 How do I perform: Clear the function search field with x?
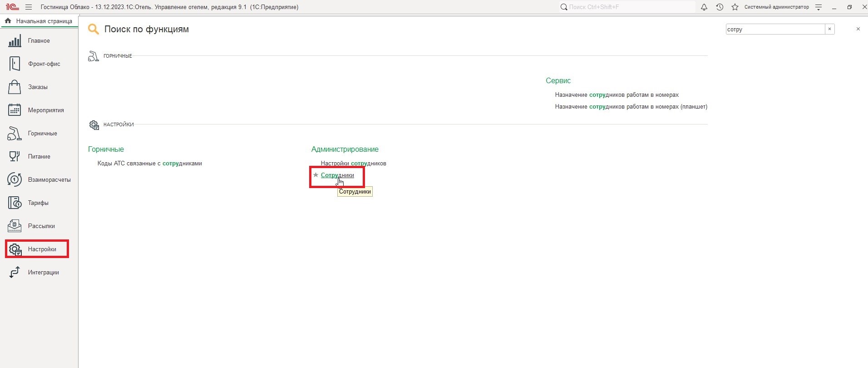[830, 29]
